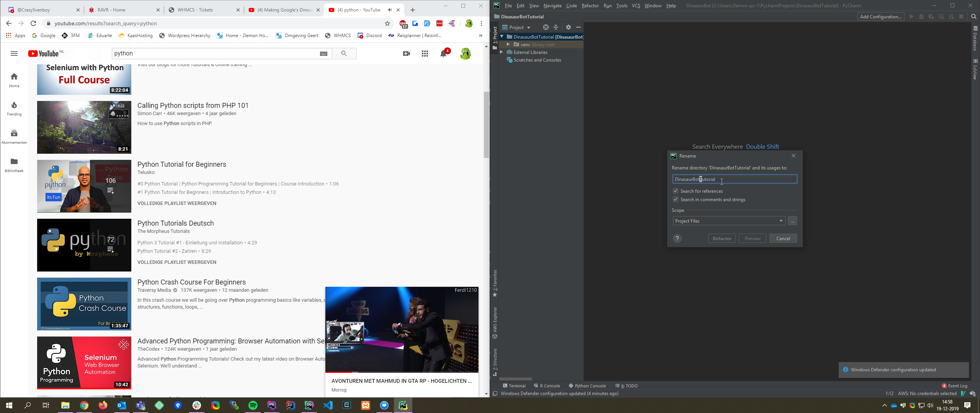Click the locate target icon in Project panel

[546, 27]
